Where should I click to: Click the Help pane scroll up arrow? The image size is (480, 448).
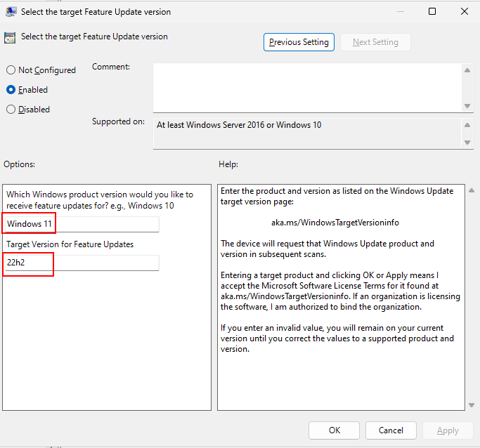coord(472,190)
